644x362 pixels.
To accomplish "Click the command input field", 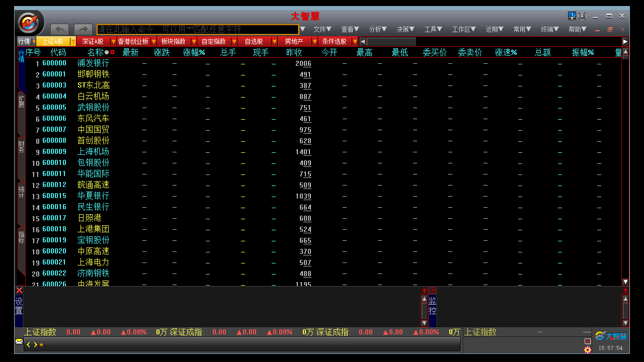I will [198, 29].
